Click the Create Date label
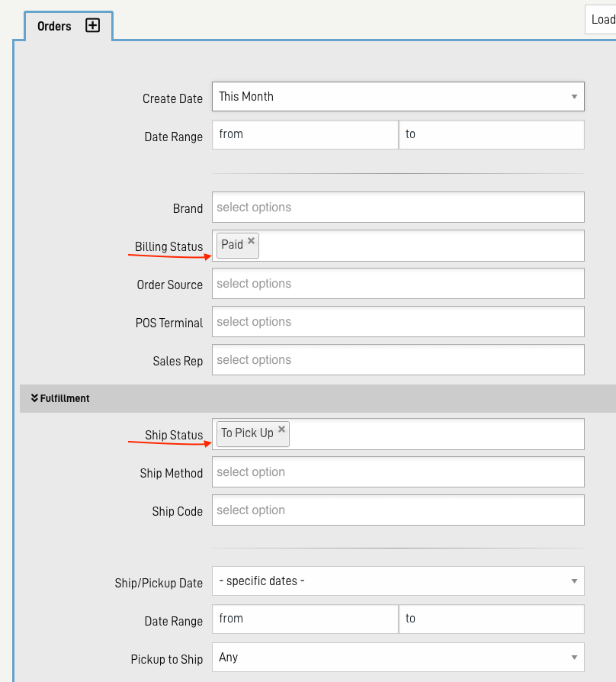This screenshot has width=616, height=682. (172, 98)
